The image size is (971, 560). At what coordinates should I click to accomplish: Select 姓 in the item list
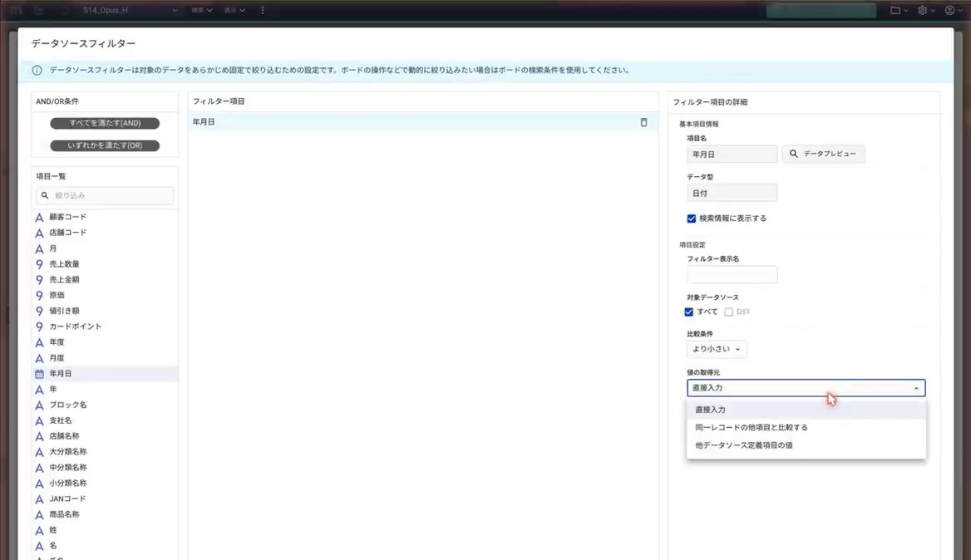click(105, 530)
